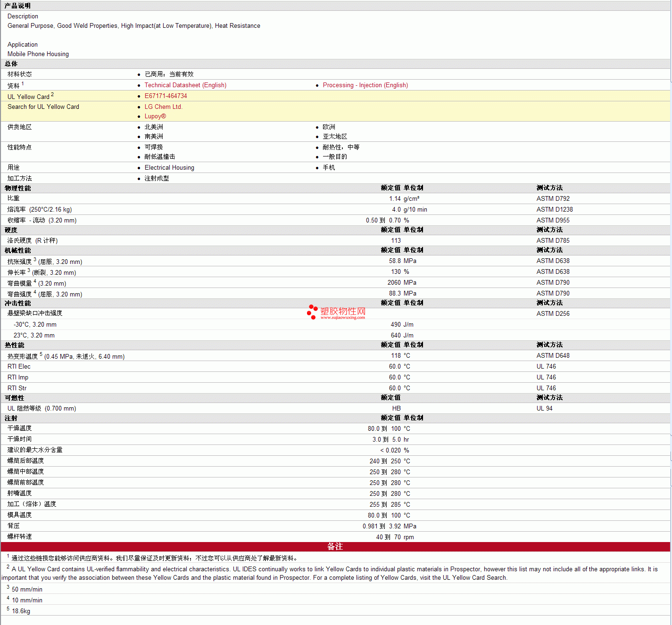Select 螺筒后部温度 row label
Screen dimensions: 672x625
coord(26,461)
